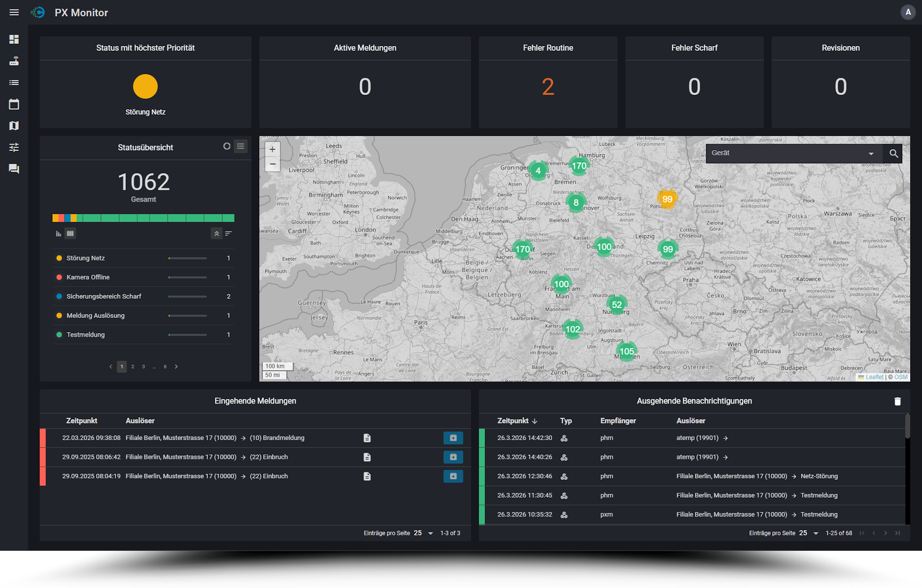Open the list view icon in the sidebar
The height and width of the screenshot is (588, 922).
(x=14, y=83)
